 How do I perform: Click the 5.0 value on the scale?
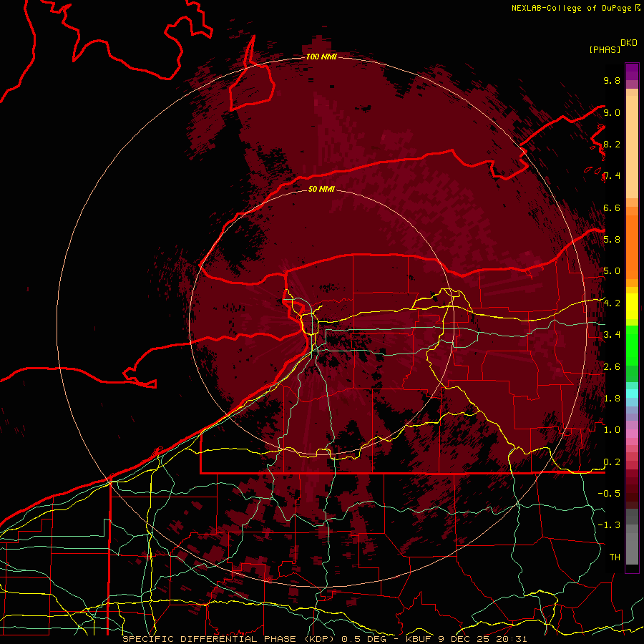click(612, 271)
